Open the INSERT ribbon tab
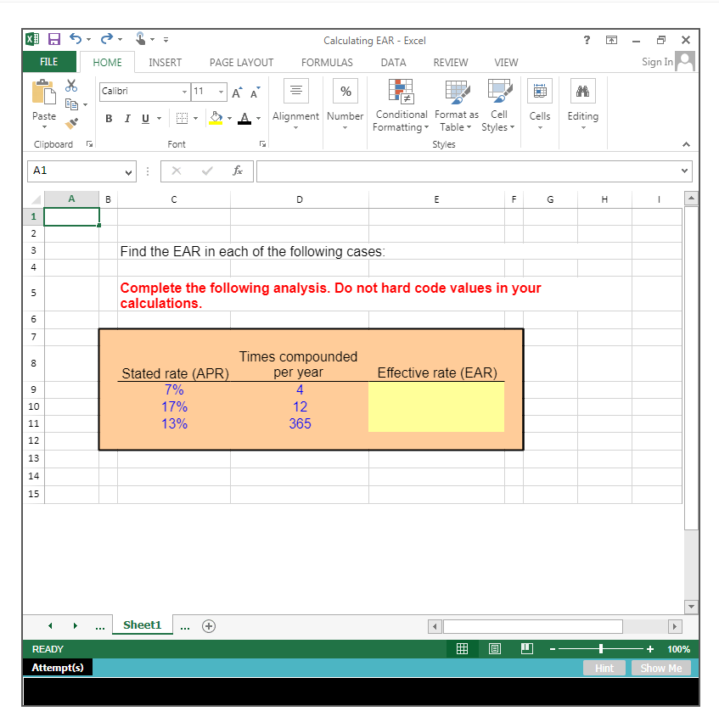 coord(165,62)
